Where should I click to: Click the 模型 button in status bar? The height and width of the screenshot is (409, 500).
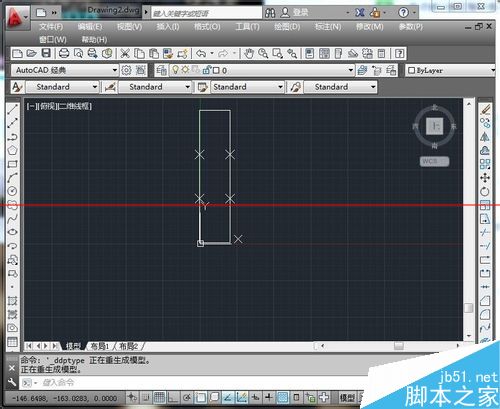347,397
